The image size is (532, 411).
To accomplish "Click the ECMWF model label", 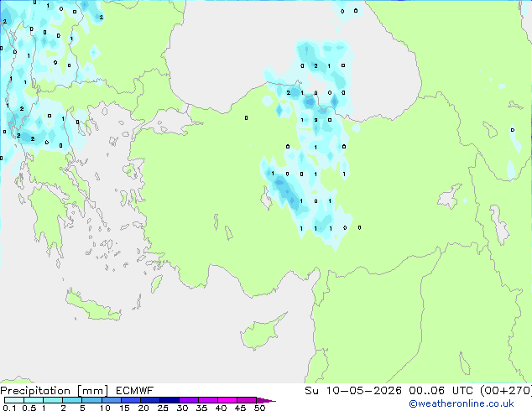I will [x=135, y=391].
